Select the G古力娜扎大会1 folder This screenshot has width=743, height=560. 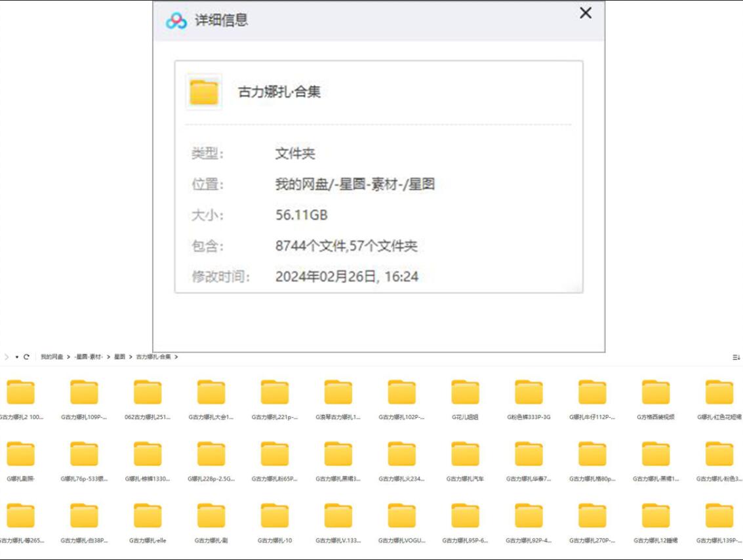coord(211,400)
